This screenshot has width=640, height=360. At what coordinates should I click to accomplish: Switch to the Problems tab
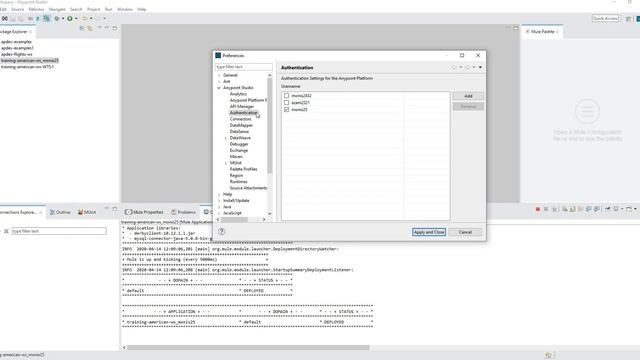click(183, 212)
